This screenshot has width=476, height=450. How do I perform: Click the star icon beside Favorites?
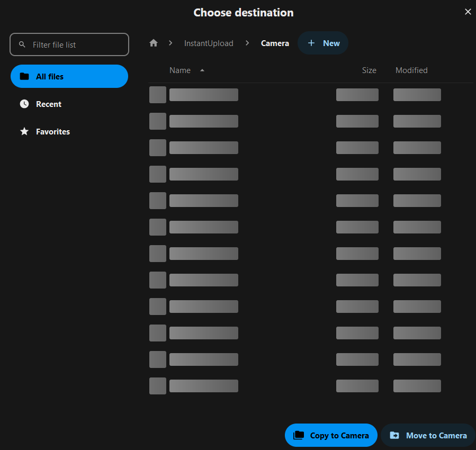tap(24, 131)
